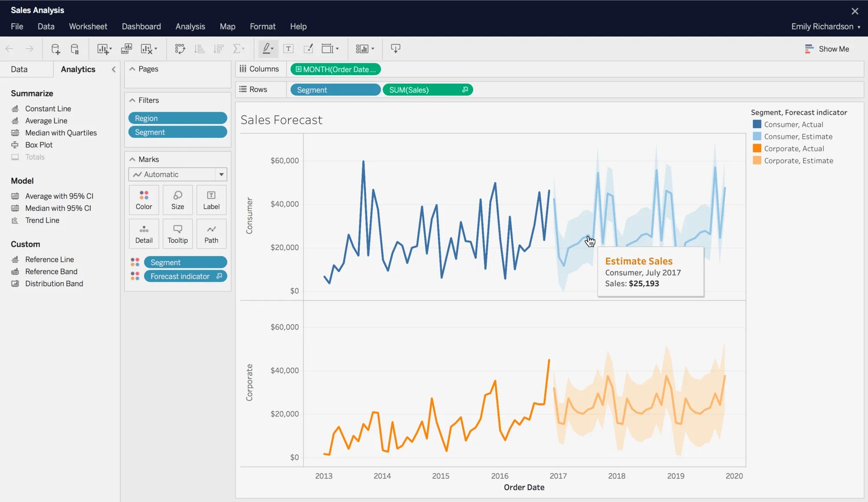Click the Show Mark Labels text icon
The image size is (868, 502).
pyautogui.click(x=288, y=49)
